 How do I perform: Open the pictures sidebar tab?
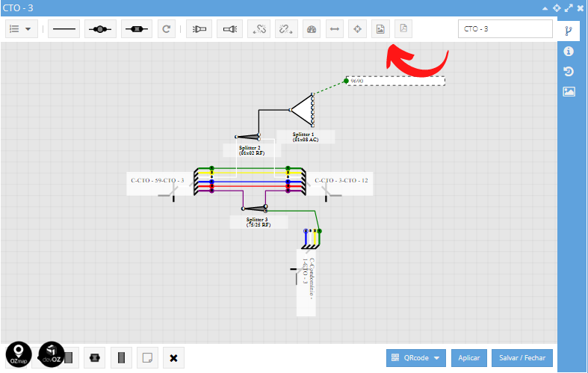pos(569,91)
